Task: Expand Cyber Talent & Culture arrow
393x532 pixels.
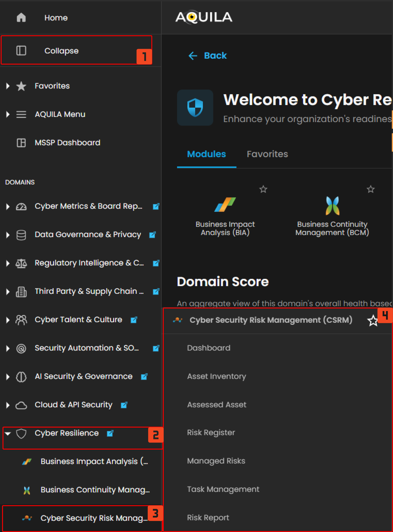Action: coord(8,320)
